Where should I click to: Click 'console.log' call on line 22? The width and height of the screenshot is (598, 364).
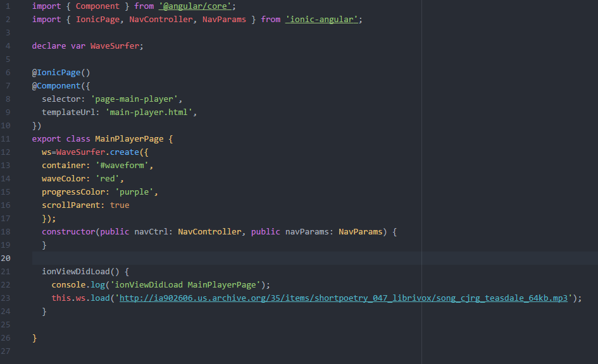point(78,285)
